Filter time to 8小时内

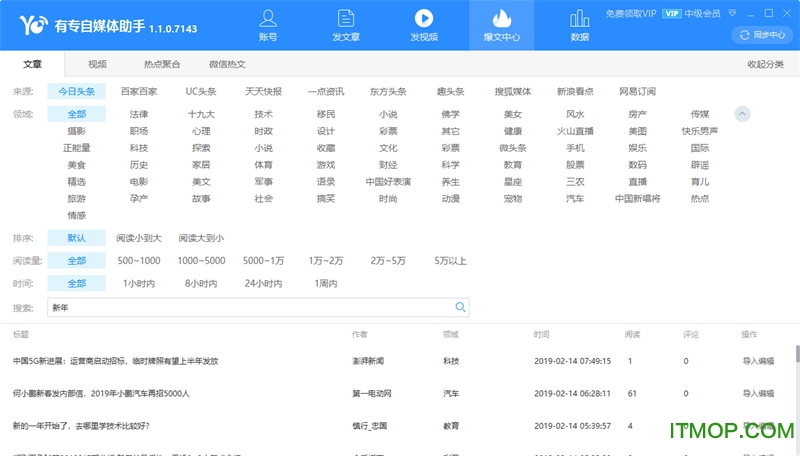tap(201, 283)
